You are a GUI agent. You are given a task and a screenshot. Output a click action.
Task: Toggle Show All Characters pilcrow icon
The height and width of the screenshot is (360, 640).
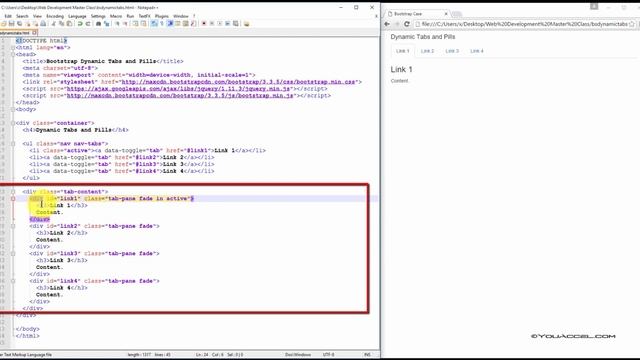point(161,24)
